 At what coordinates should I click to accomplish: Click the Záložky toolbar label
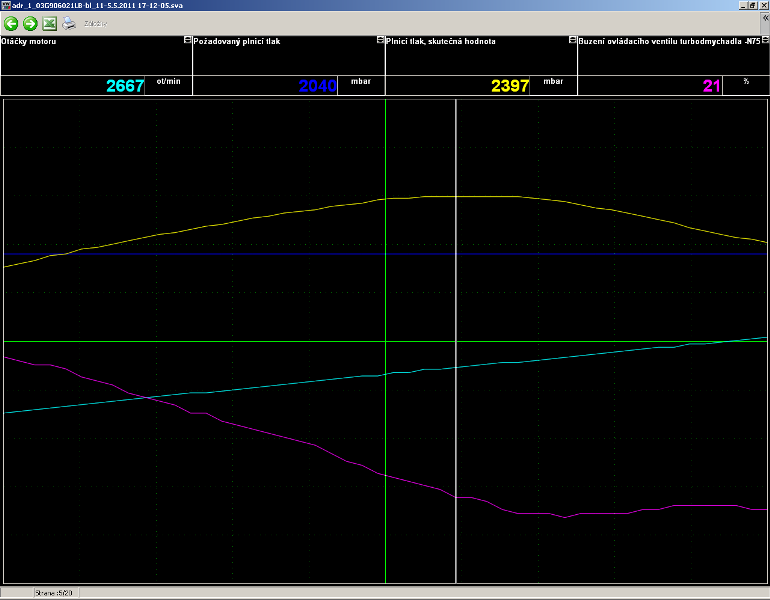coord(95,24)
